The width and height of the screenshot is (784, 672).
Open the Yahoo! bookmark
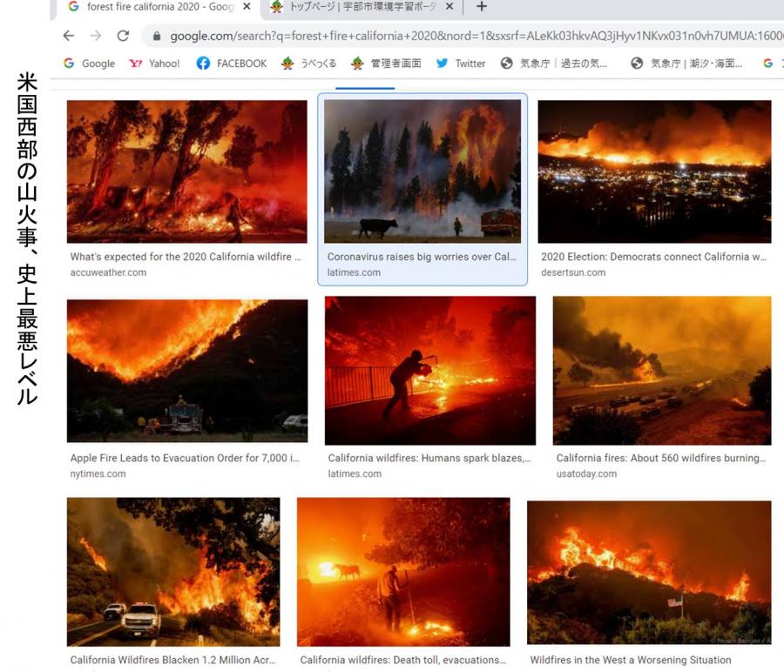pyautogui.click(x=154, y=64)
